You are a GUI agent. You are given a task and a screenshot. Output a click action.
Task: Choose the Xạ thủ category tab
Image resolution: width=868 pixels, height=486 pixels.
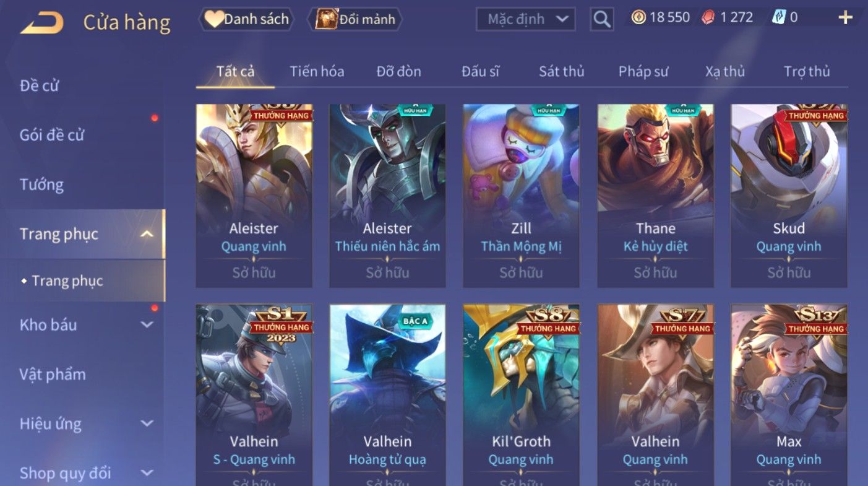[x=725, y=71]
